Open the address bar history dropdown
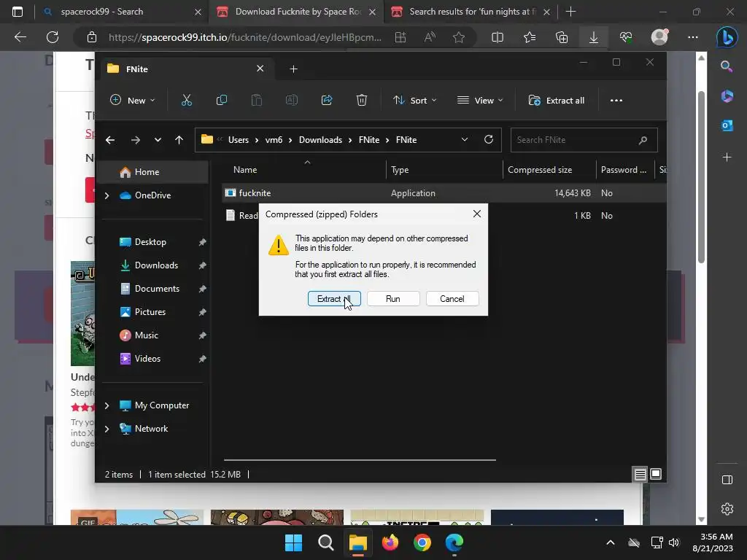This screenshot has height=560, width=747. pyautogui.click(x=465, y=139)
